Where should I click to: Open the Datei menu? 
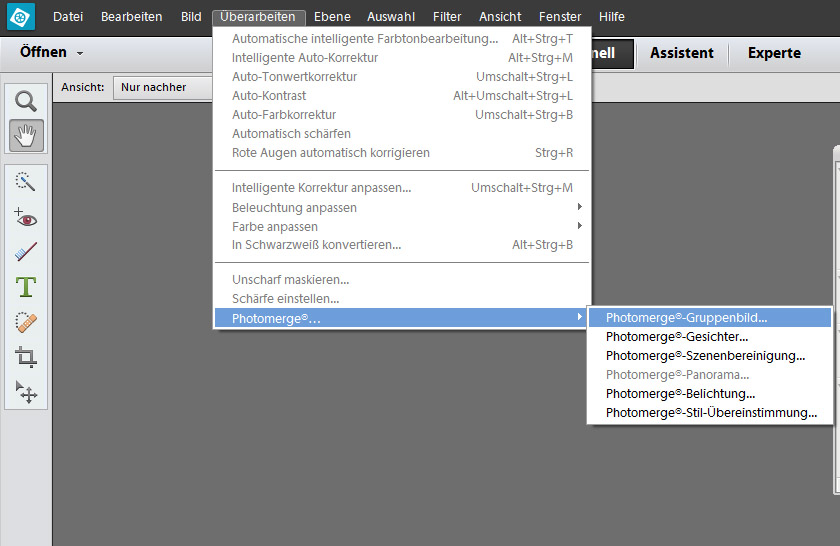(x=68, y=17)
